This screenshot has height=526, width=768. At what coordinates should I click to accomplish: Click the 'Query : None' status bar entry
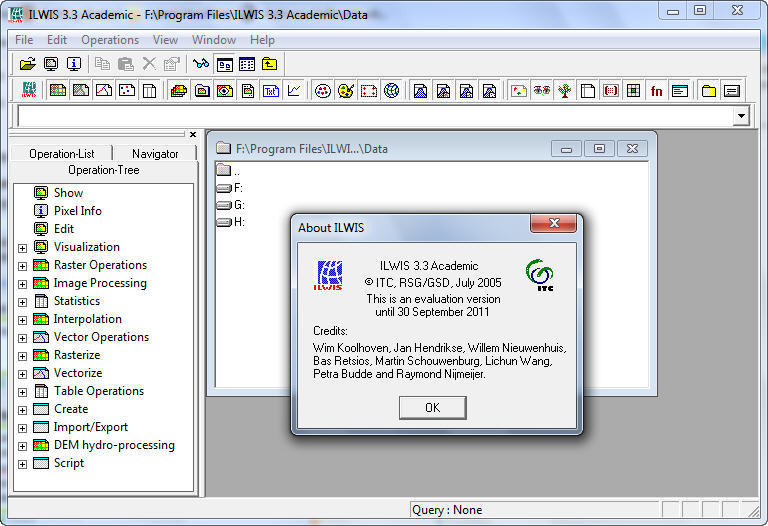point(447,510)
